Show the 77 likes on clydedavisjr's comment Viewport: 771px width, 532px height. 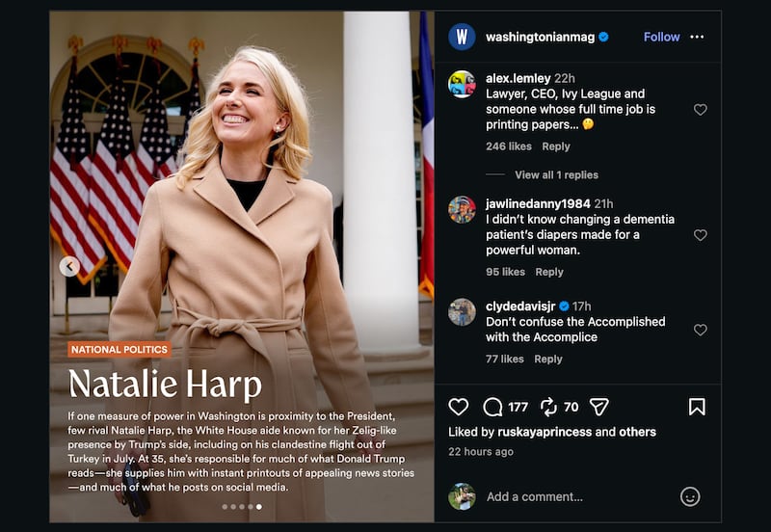[x=504, y=359]
